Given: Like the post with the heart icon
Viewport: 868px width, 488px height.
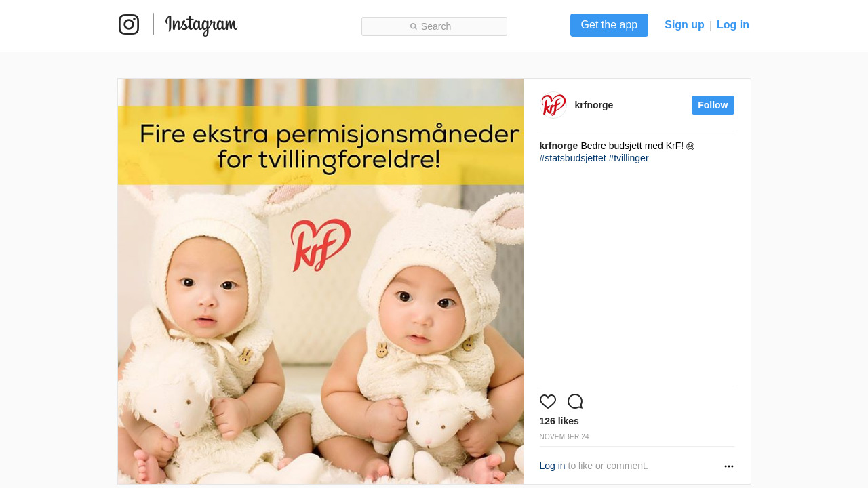Looking at the screenshot, I should point(548,401).
